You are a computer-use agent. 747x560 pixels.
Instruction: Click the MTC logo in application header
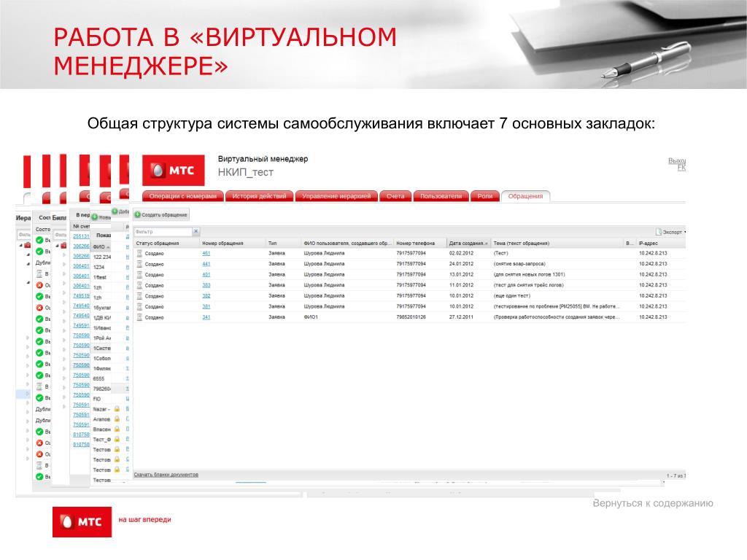(174, 170)
